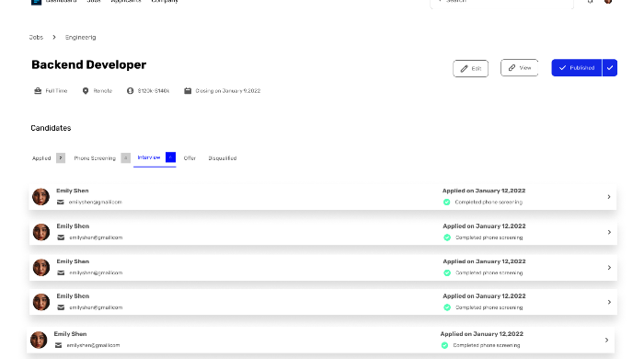Click the green check icon in the fourth candidate row
Viewport: 644px width, 359px height.
[447, 307]
